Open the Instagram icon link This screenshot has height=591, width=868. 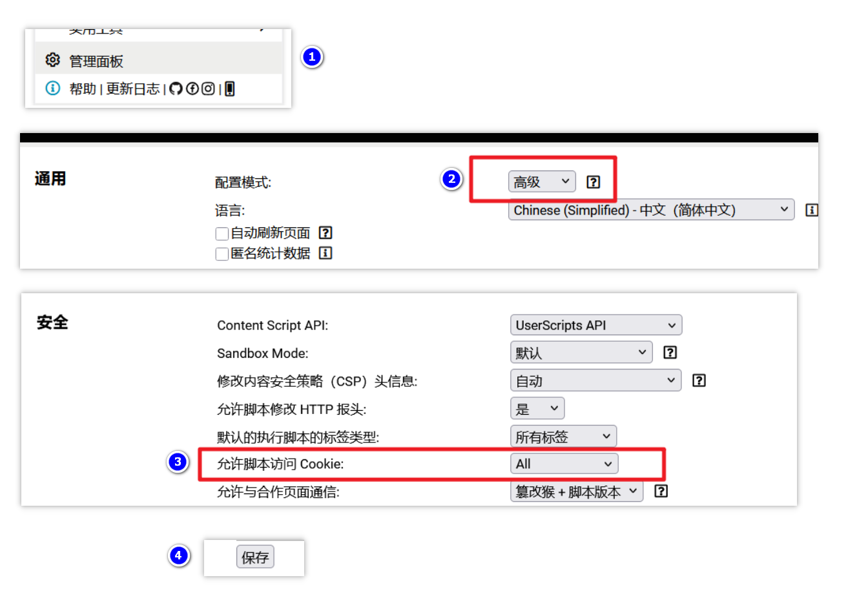207,88
